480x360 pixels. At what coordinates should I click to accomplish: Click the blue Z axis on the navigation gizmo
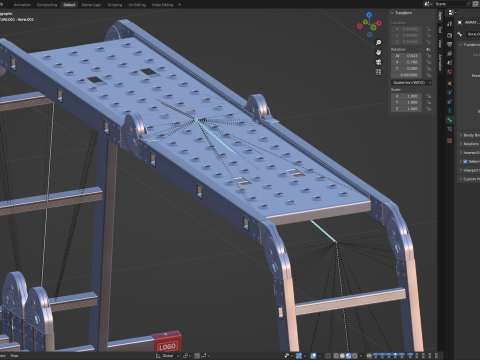[x=369, y=15]
